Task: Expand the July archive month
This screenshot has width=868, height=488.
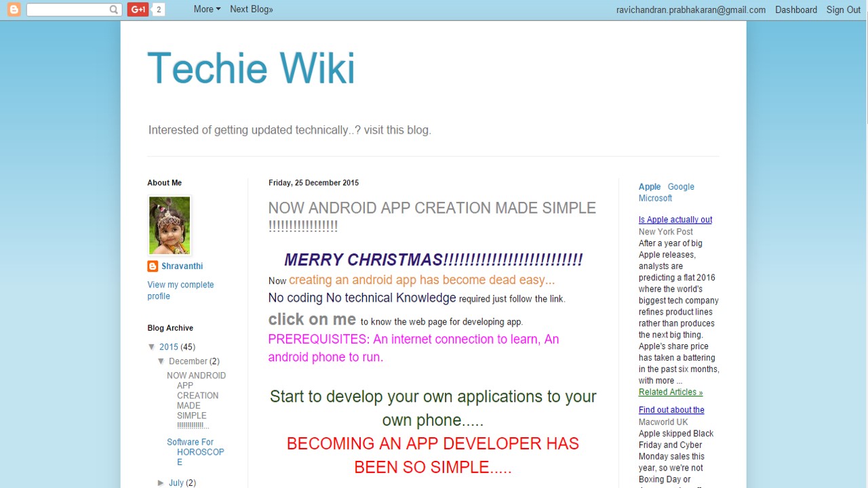Action: [161, 483]
